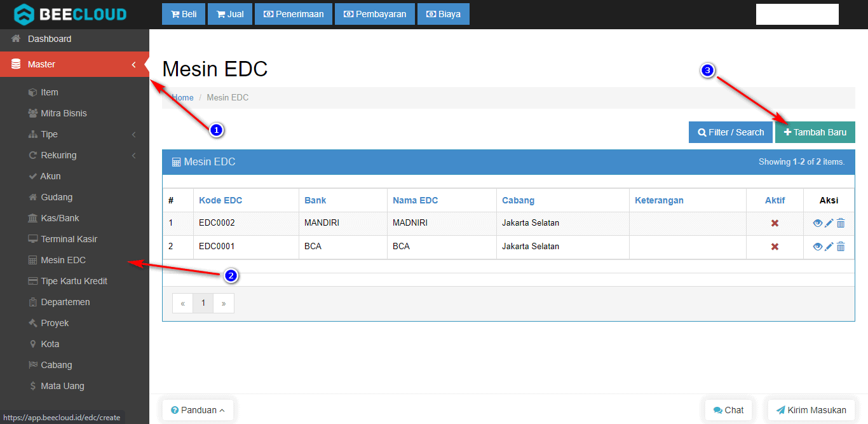Sort by Nama EDC column
Image resolution: width=868 pixels, height=424 pixels.
(x=416, y=200)
